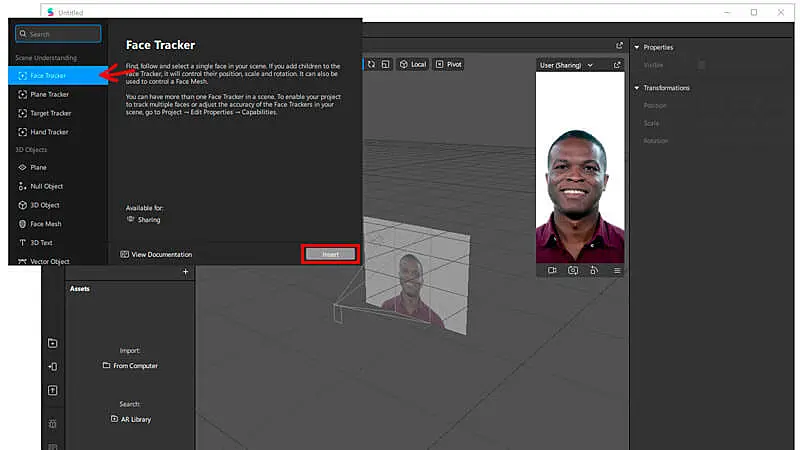Collapse the Transformations section
The width and height of the screenshot is (800, 450).
637,88
